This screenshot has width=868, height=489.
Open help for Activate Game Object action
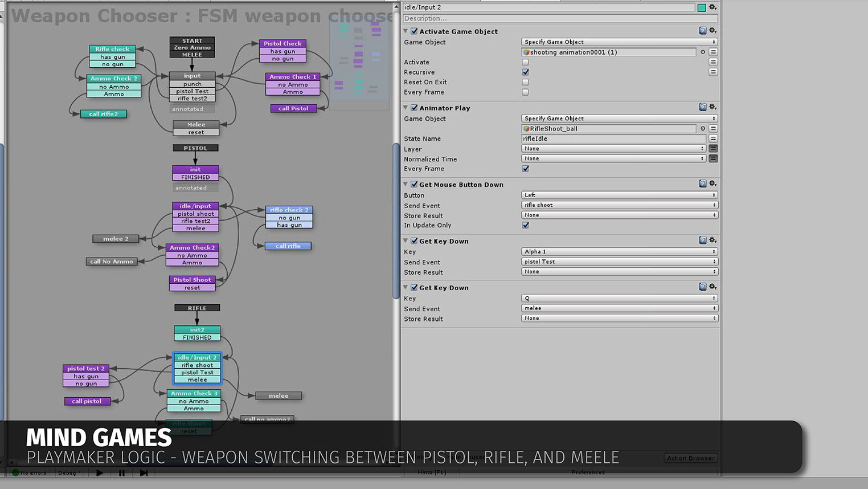pyautogui.click(x=702, y=31)
